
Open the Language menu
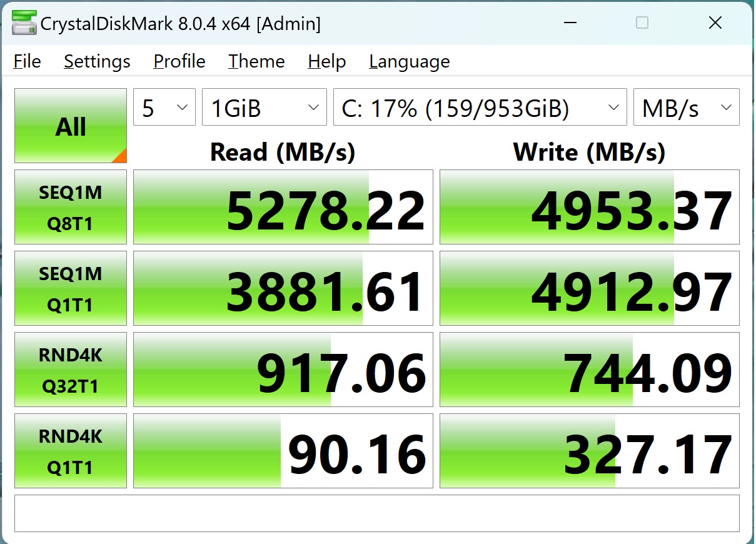click(x=410, y=61)
